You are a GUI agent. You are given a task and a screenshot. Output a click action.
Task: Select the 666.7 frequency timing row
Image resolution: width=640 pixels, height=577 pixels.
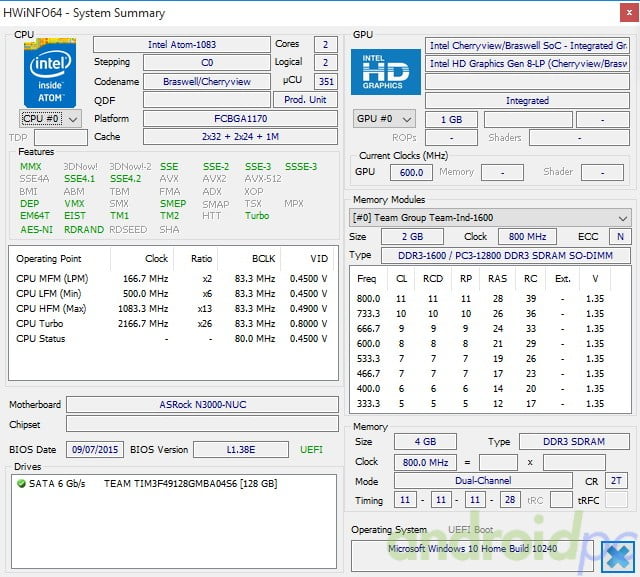coord(490,329)
